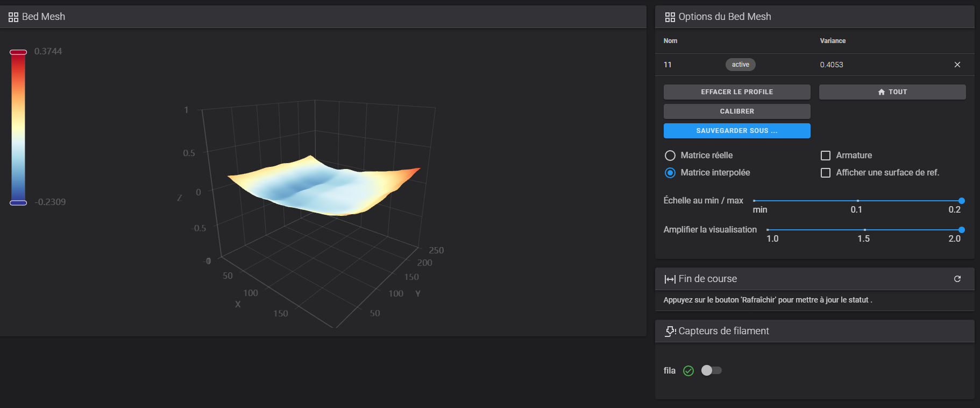Click the fila sensor name label

(x=670, y=370)
